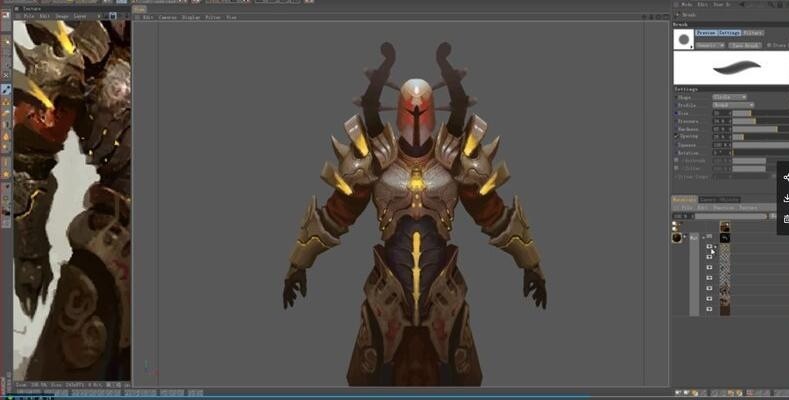Expand the material's layer group arrow
Image resolution: width=789 pixels, height=400 pixels.
point(704,237)
